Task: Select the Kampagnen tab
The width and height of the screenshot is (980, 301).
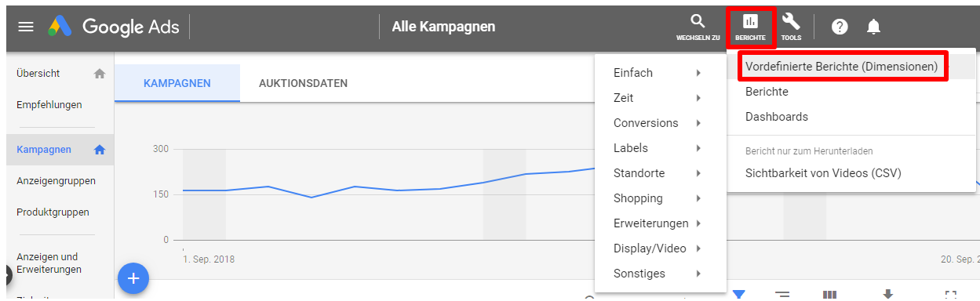Action: [177, 83]
